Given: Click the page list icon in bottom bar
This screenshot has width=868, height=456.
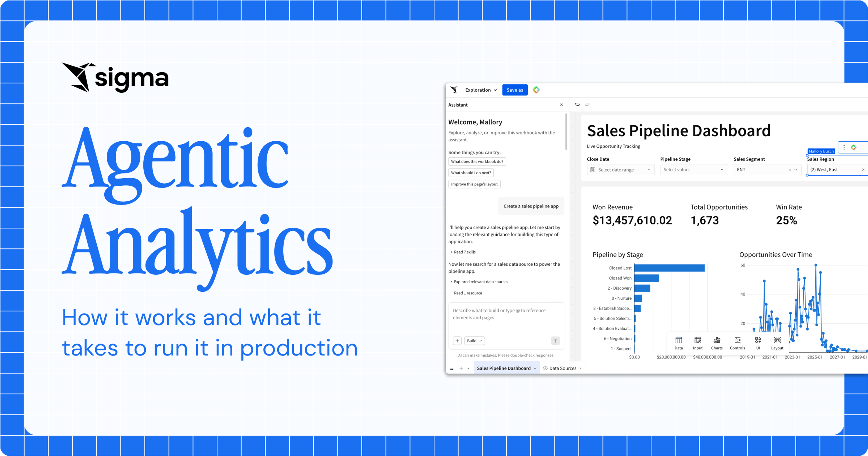Looking at the screenshot, I should click(x=451, y=368).
